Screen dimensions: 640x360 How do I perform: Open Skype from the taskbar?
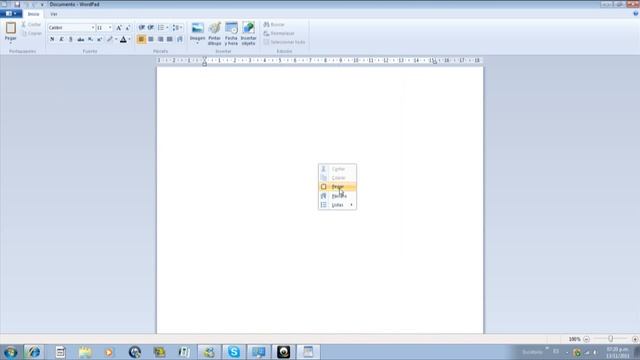click(x=233, y=352)
